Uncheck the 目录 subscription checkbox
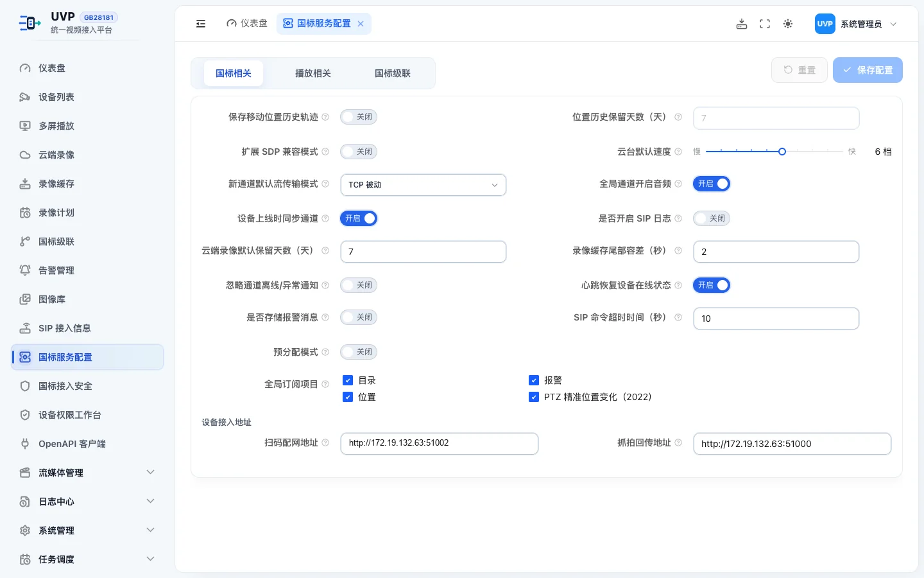The height and width of the screenshot is (578, 924). tap(348, 380)
